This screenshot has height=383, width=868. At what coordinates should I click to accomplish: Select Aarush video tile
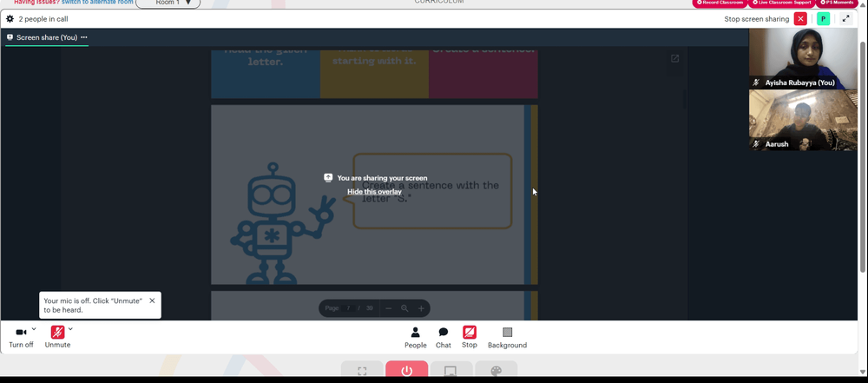click(803, 120)
